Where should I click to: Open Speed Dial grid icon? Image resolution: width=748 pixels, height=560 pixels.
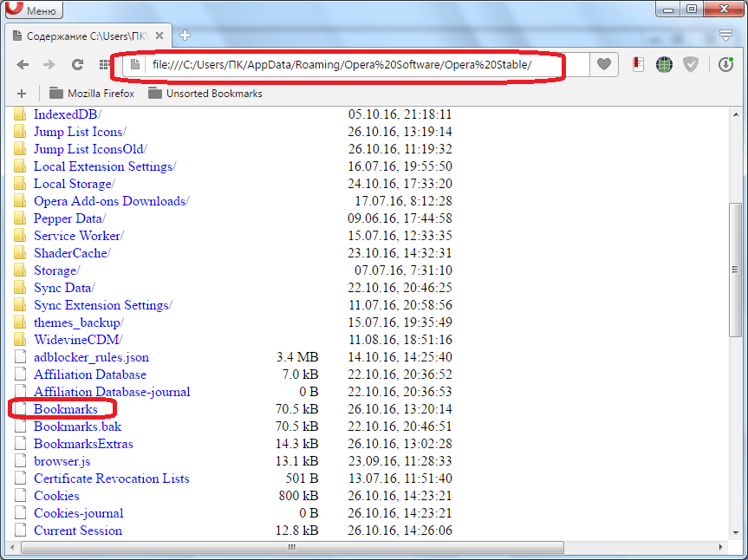[105, 65]
